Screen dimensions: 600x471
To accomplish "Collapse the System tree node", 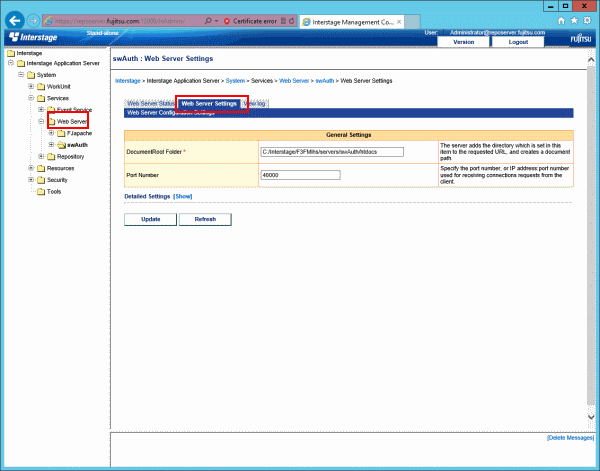I will [x=21, y=75].
